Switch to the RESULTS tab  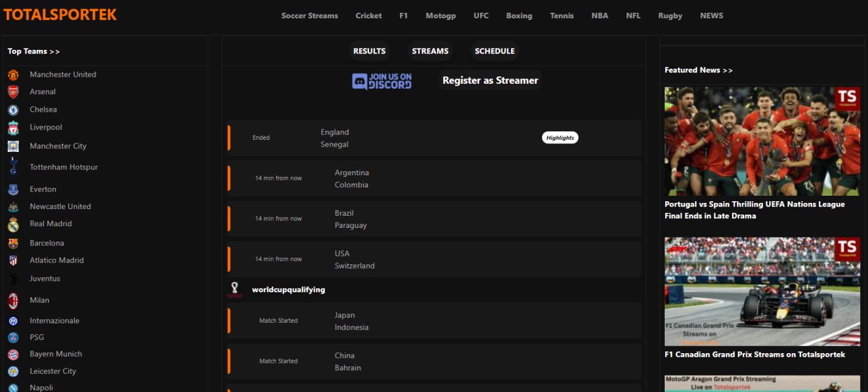pos(369,52)
